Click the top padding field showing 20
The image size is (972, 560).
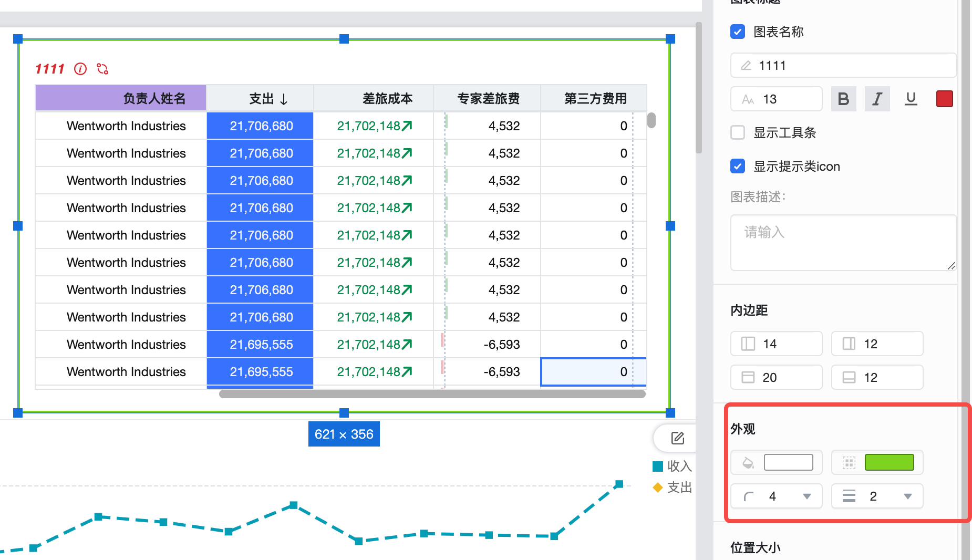tap(777, 377)
